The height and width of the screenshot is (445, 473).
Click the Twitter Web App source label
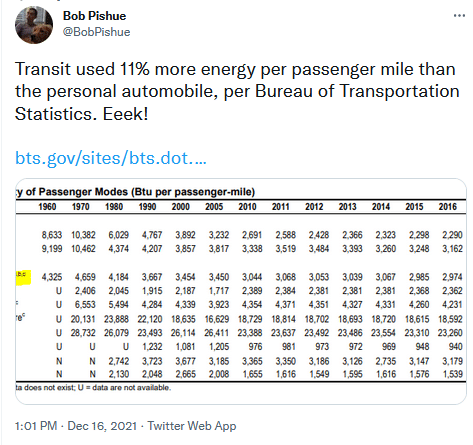click(x=192, y=426)
